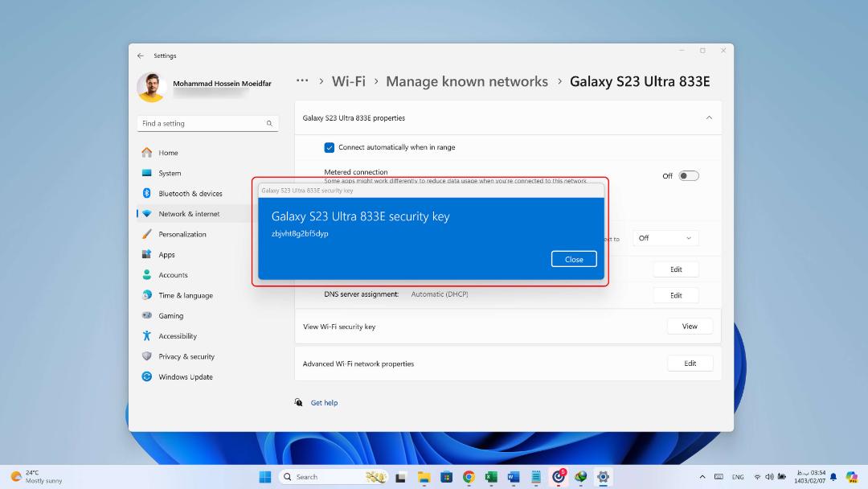Viewport: 868px width, 489px height.
Task: Open System settings in sidebar
Action: (170, 173)
